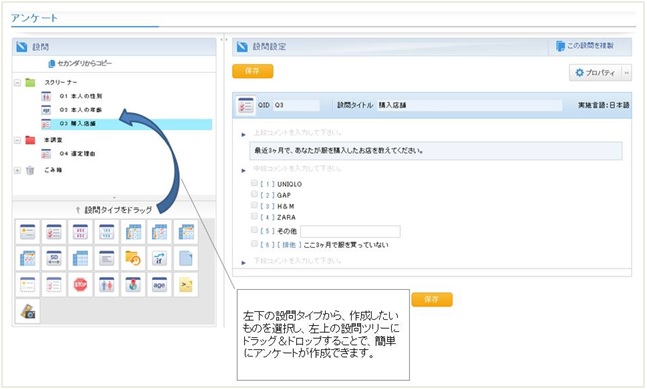Click the この設問を複製 button
The height and width of the screenshot is (389, 647).
585,46
